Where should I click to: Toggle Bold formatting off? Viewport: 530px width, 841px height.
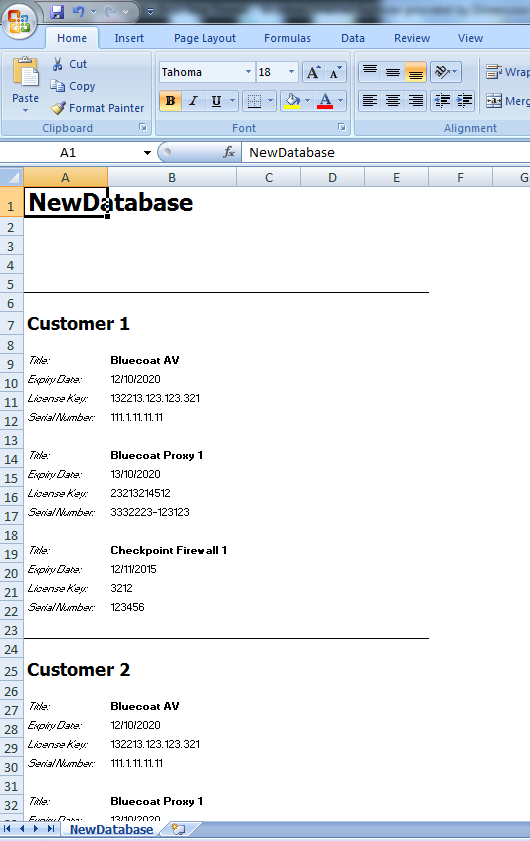coord(171,100)
